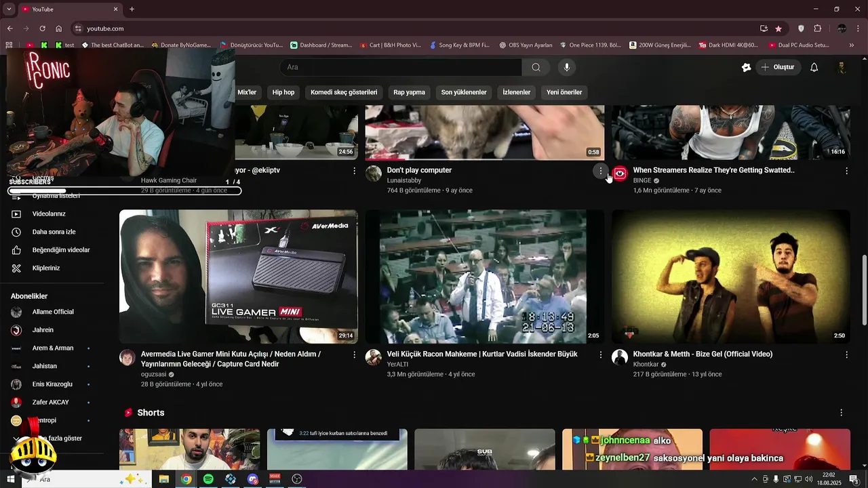
Task: Open the Don't play computer video title
Action: (x=419, y=170)
